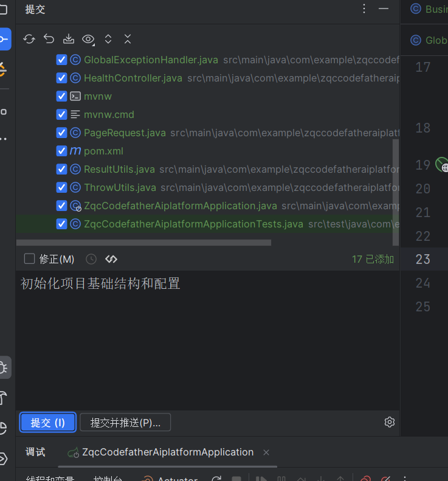Uncheck the PageRequest.java checkbox
Viewport: 448px width, 481px height.
point(61,133)
